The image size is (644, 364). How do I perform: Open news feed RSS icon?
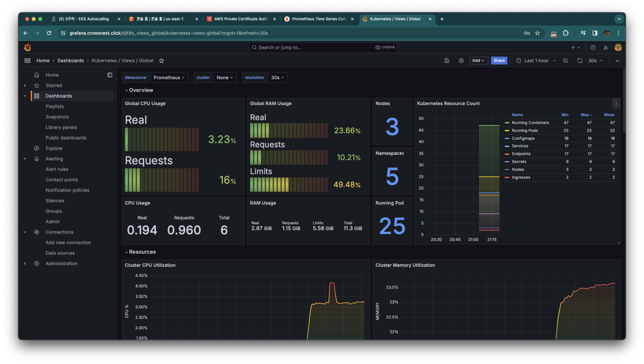point(605,48)
